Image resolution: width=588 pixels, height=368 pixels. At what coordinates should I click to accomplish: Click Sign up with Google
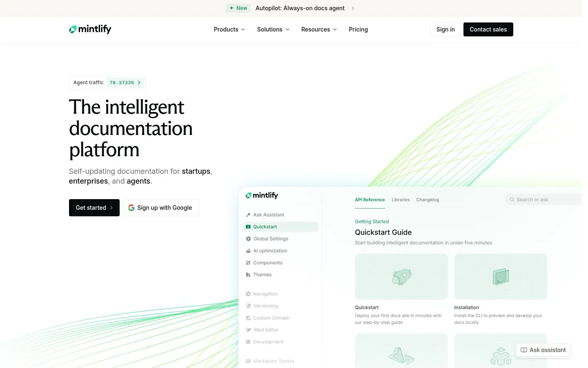161,208
